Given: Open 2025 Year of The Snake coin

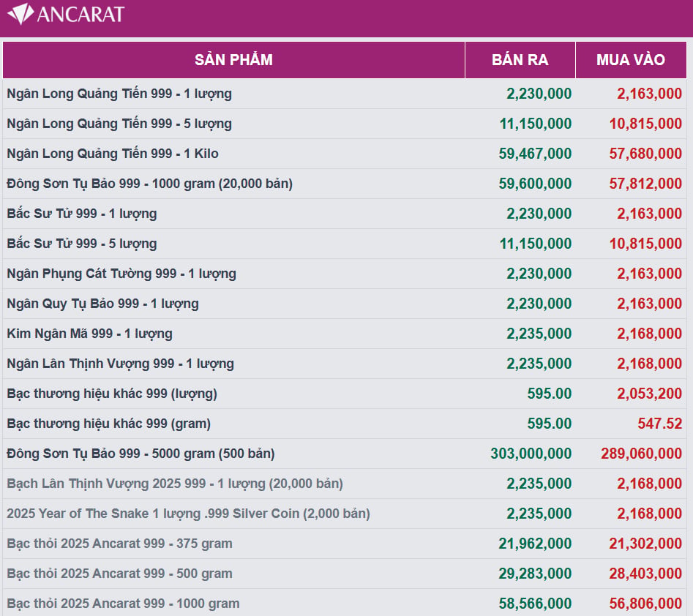Looking at the screenshot, I should coord(188,514).
